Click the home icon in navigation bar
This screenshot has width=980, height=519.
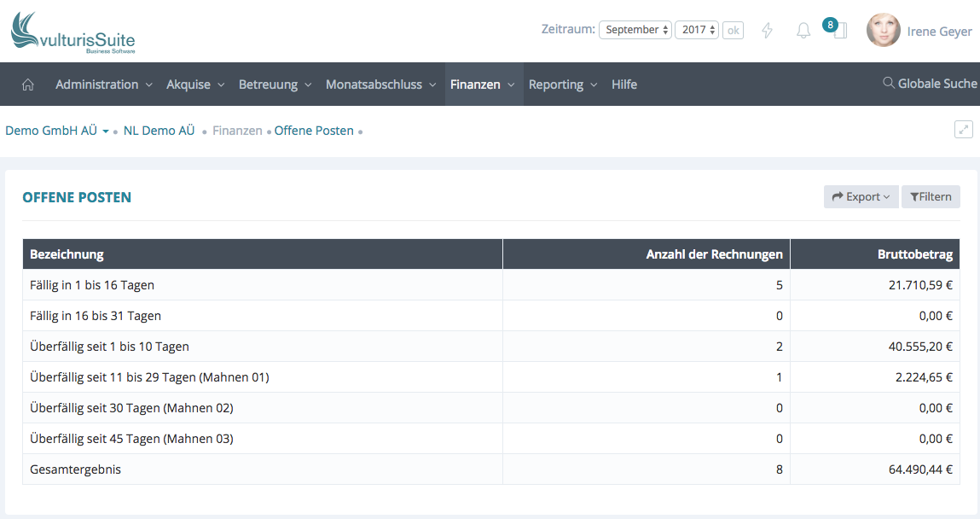(x=27, y=85)
